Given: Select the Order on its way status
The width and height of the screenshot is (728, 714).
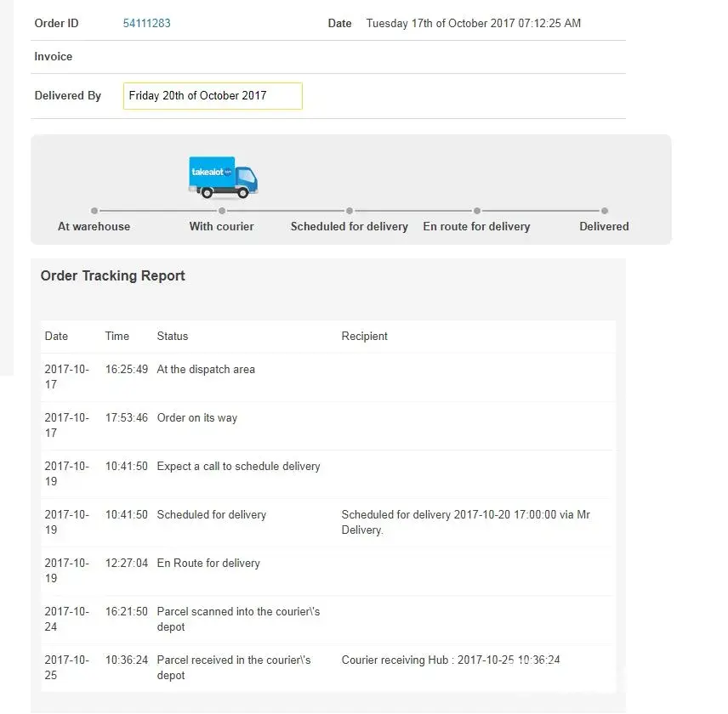Looking at the screenshot, I should click(x=197, y=418).
